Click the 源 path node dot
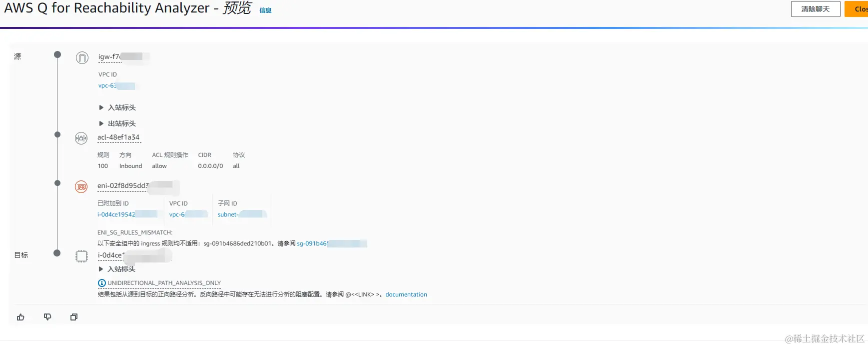868x347 pixels. [x=57, y=54]
